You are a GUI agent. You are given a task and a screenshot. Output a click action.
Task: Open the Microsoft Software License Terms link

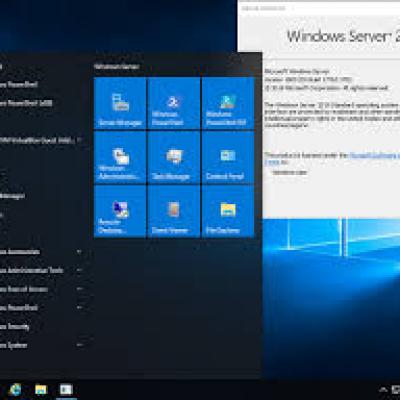(x=374, y=155)
